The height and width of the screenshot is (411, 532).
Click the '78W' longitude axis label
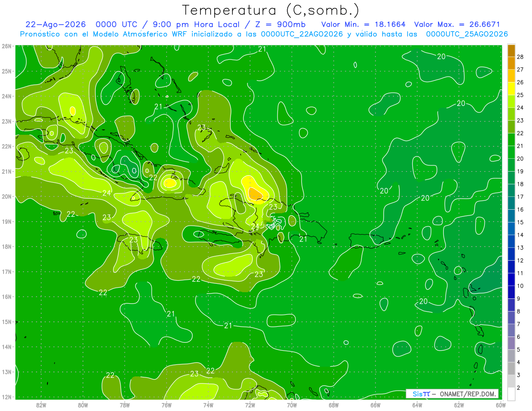point(125,405)
